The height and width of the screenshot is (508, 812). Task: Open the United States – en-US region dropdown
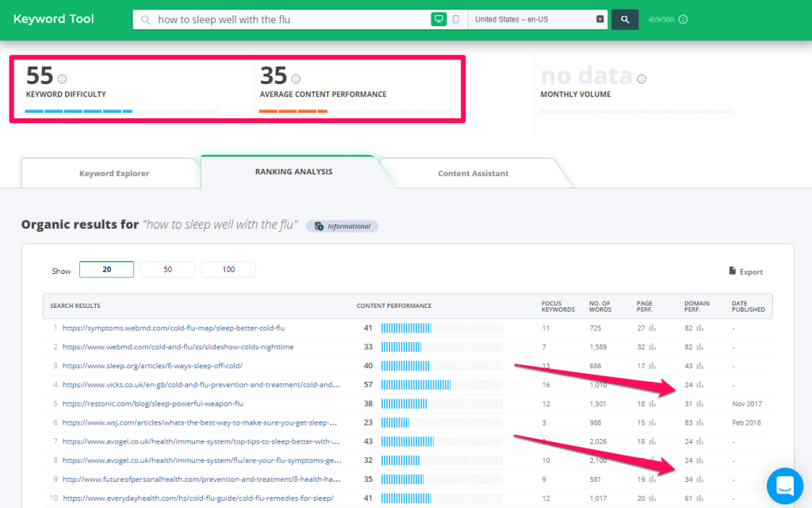click(538, 19)
